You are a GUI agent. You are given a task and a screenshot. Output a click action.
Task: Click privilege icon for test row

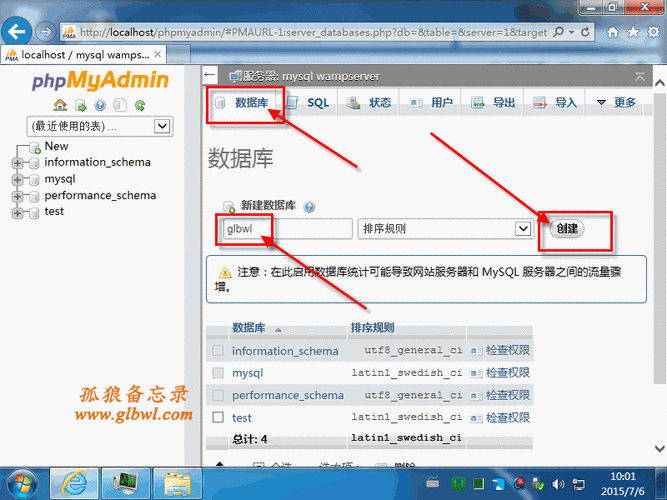click(476, 418)
